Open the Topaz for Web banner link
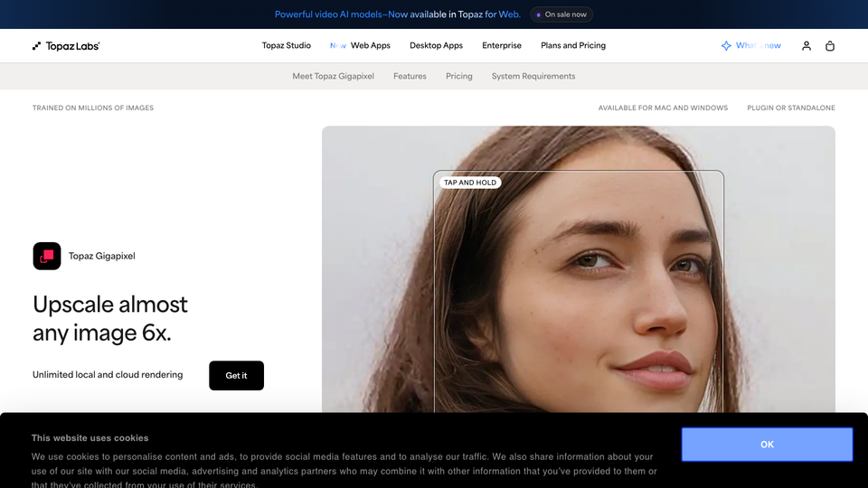The image size is (868, 488). [398, 14]
